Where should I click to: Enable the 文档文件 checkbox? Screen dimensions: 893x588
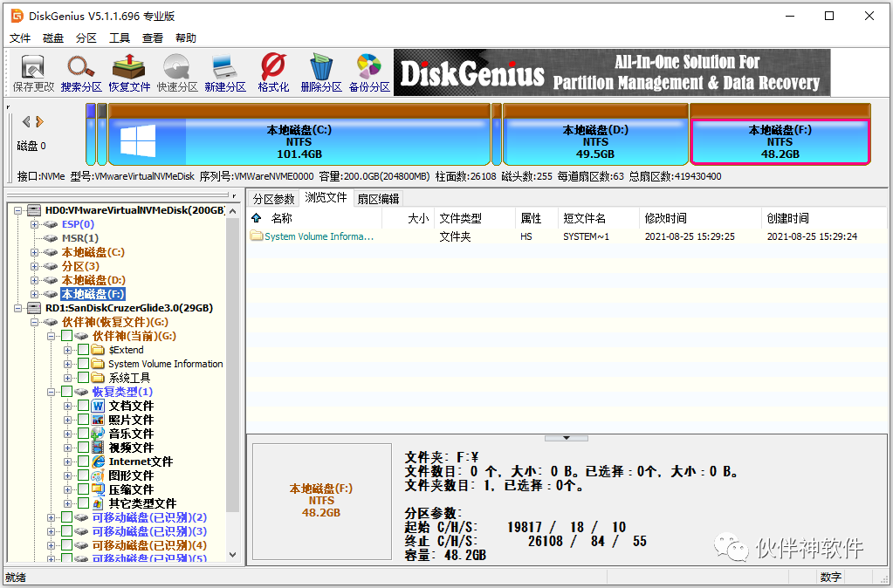click(83, 406)
